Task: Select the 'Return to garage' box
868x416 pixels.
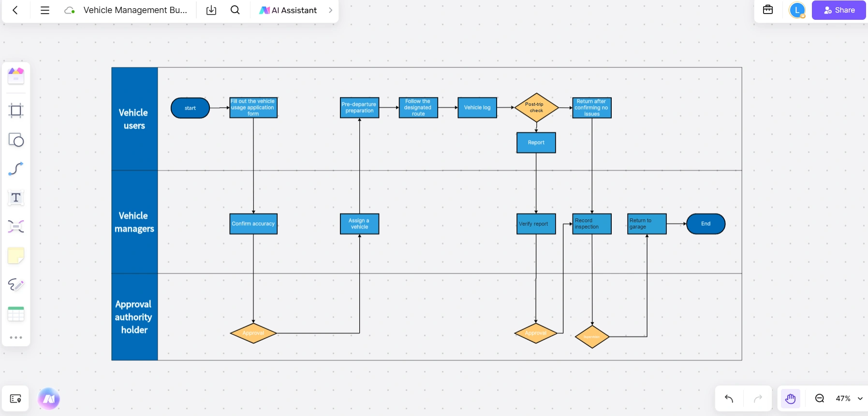Action: pos(647,224)
